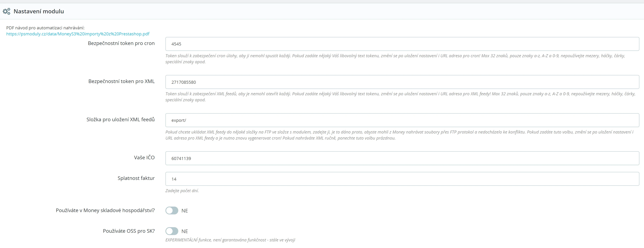Click the Nastavení modulu panel heading
The height and width of the screenshot is (248, 644).
pos(39,12)
